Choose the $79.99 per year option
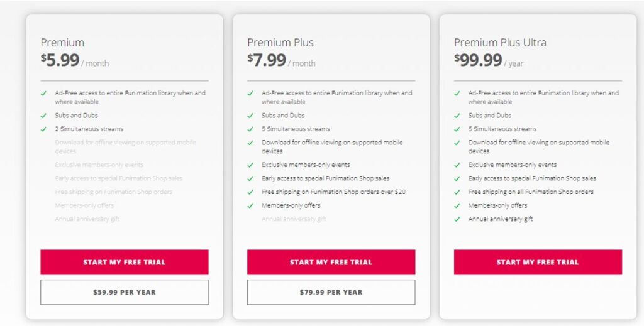 (331, 292)
